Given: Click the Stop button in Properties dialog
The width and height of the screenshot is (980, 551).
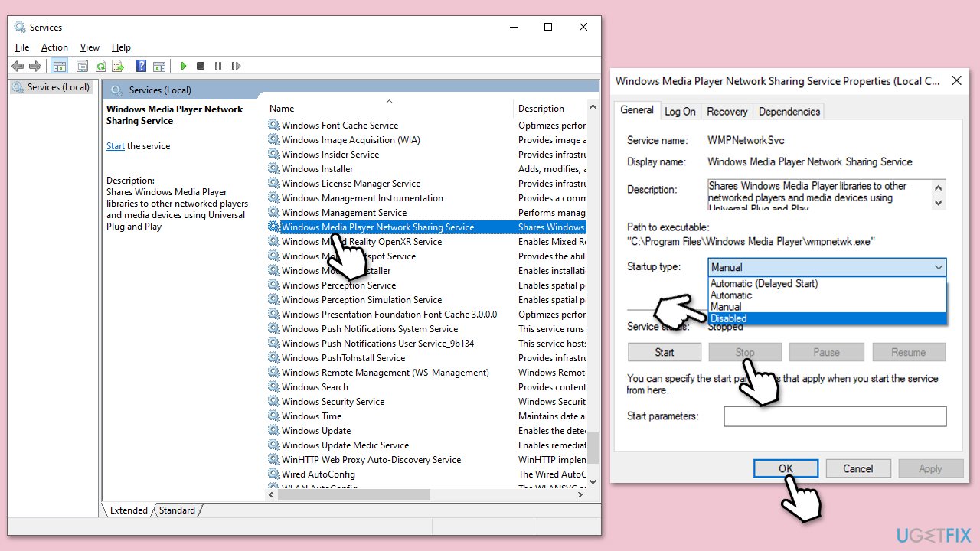Looking at the screenshot, I should click(x=745, y=352).
